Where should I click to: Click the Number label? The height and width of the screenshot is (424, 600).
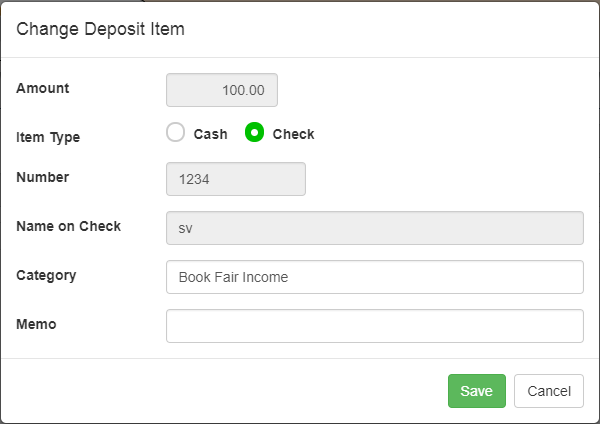click(x=43, y=177)
